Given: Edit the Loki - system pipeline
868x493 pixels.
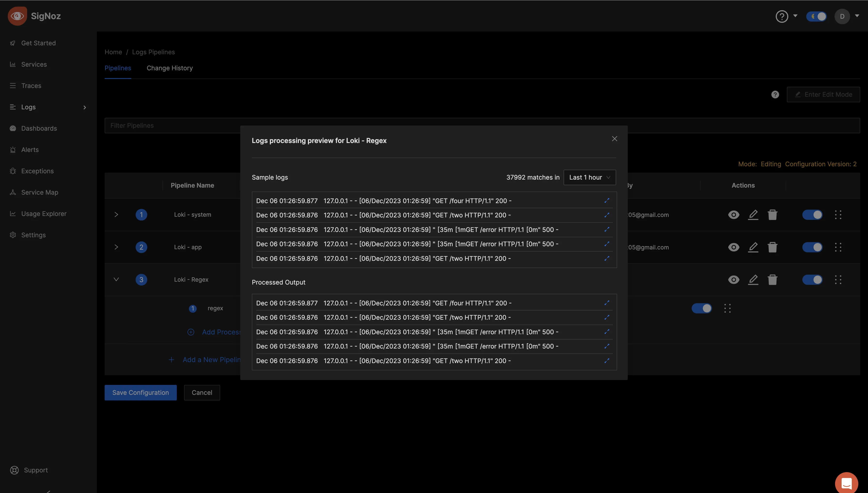Looking at the screenshot, I should (753, 215).
